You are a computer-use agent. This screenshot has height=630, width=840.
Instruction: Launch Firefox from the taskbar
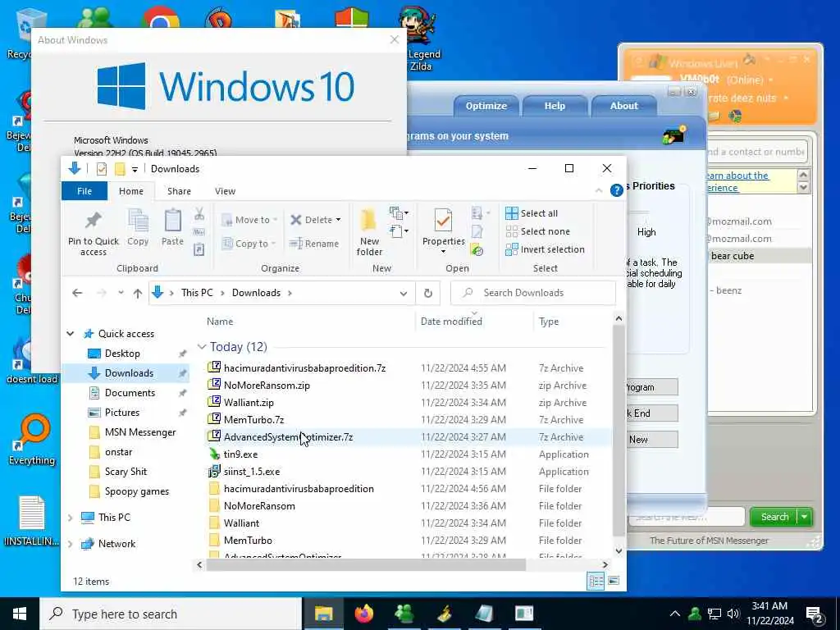click(364, 614)
